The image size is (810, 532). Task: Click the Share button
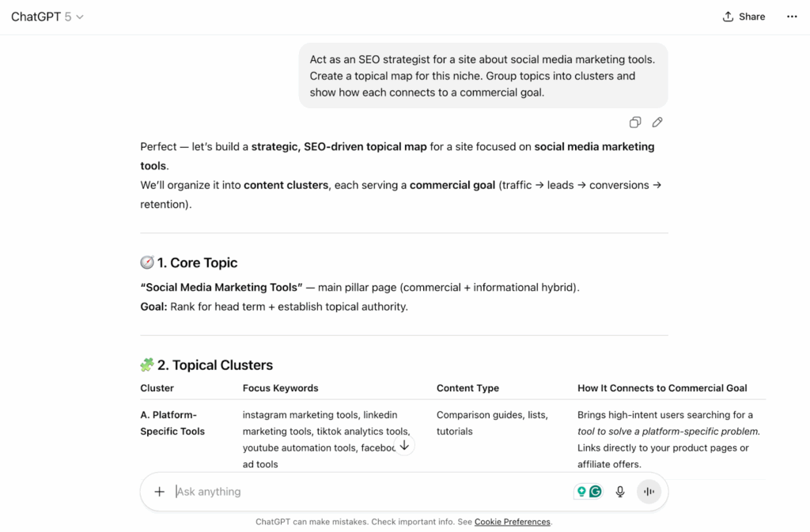(744, 17)
